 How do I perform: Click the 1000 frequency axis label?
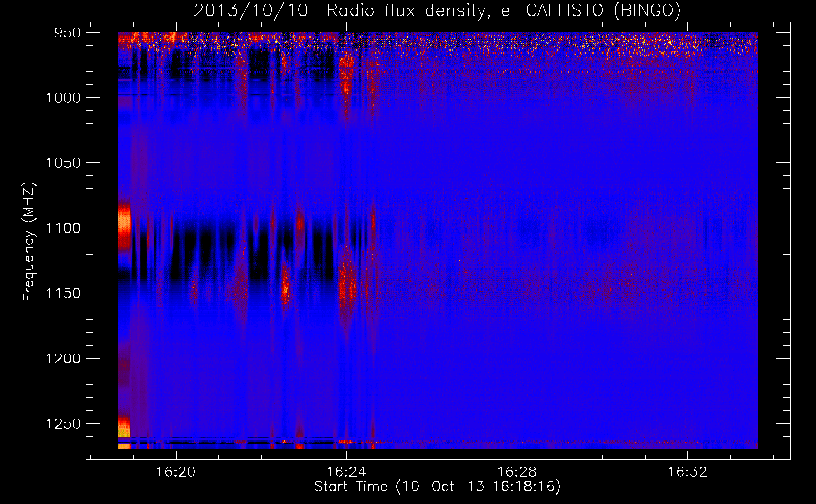(63, 98)
